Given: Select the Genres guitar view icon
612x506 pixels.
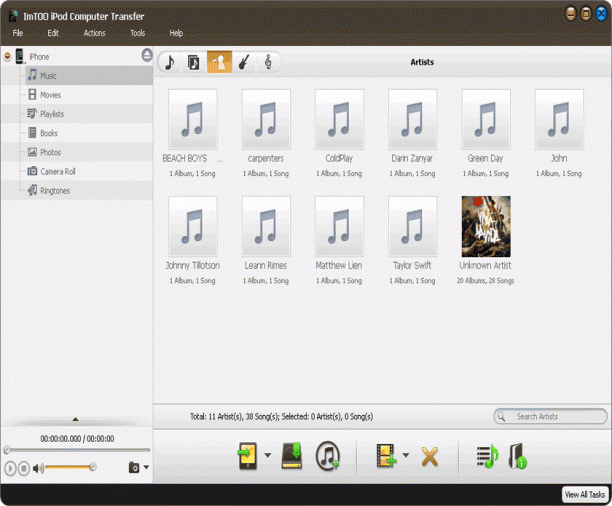Looking at the screenshot, I should point(244,62).
